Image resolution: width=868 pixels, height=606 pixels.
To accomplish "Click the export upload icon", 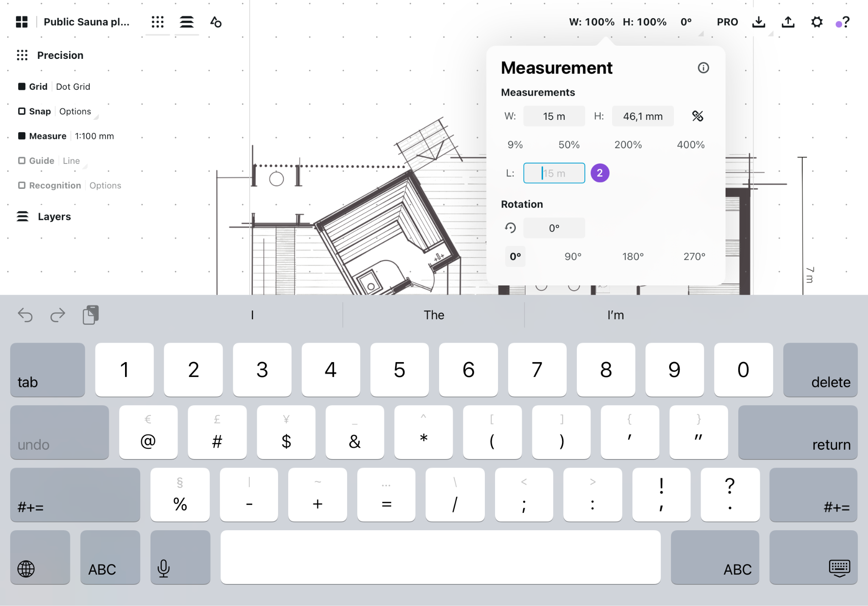I will [x=788, y=22].
